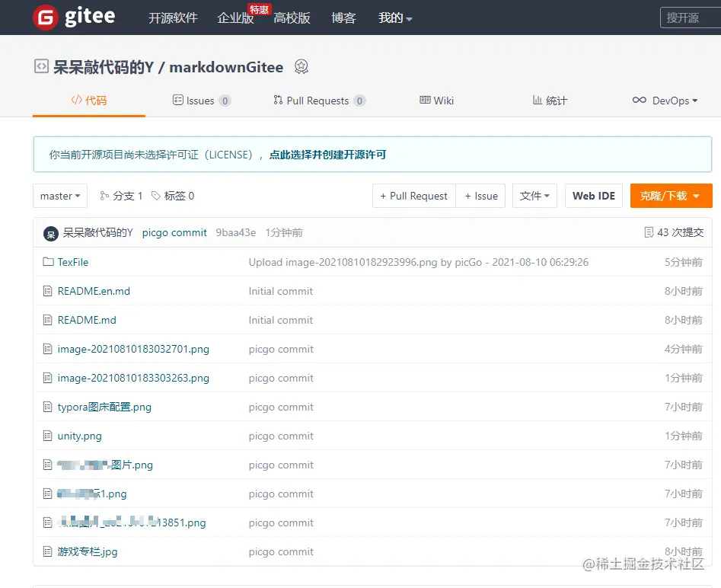Viewport: 721px width, 588px height.
Task: Click the repository code icon beside the title
Action: click(41, 66)
